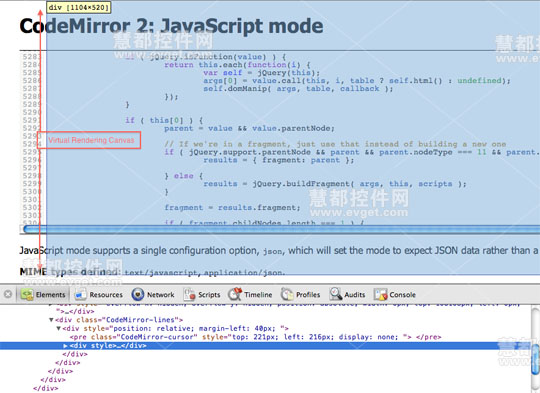The width and height of the screenshot is (540, 393).
Task: Switch to the Console tab label
Action: [x=402, y=295]
